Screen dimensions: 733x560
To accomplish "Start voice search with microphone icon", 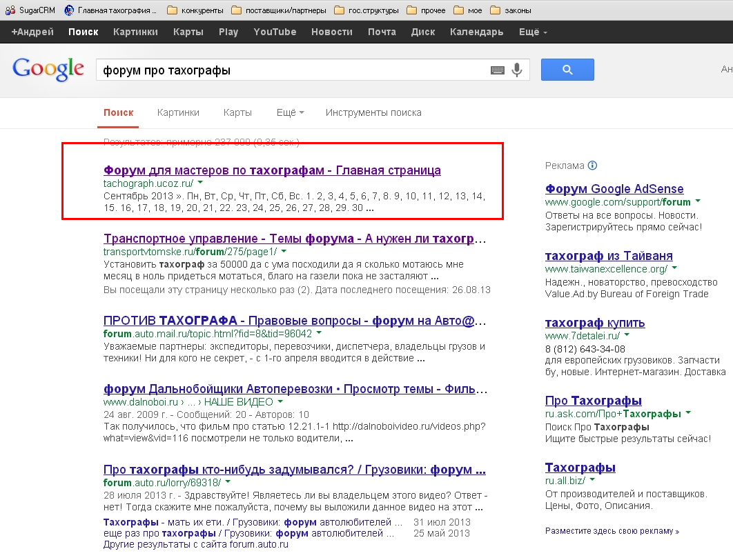I will (x=516, y=70).
